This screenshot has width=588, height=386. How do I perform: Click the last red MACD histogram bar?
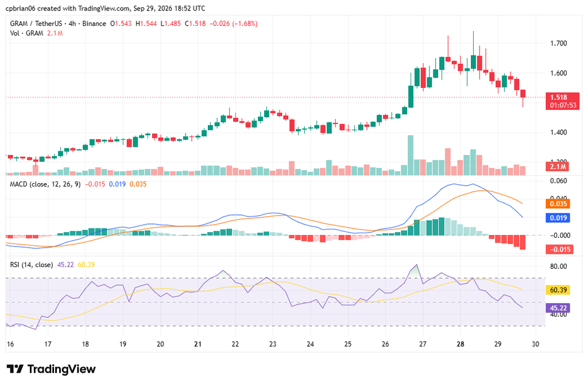pyautogui.click(x=523, y=242)
